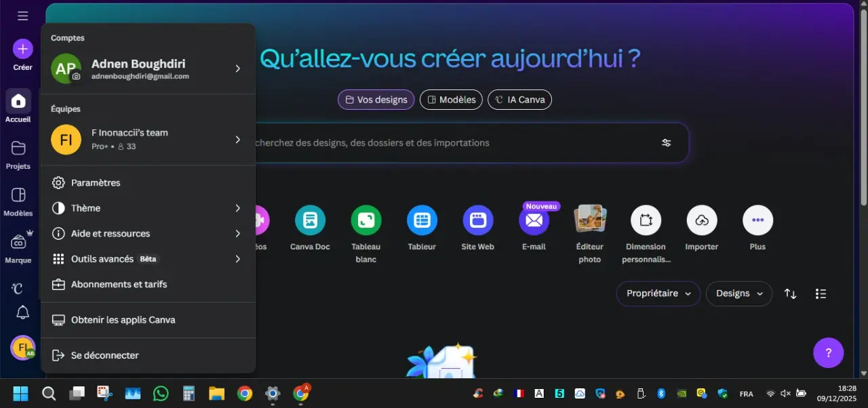Click the purple Créer plus button

click(x=22, y=49)
